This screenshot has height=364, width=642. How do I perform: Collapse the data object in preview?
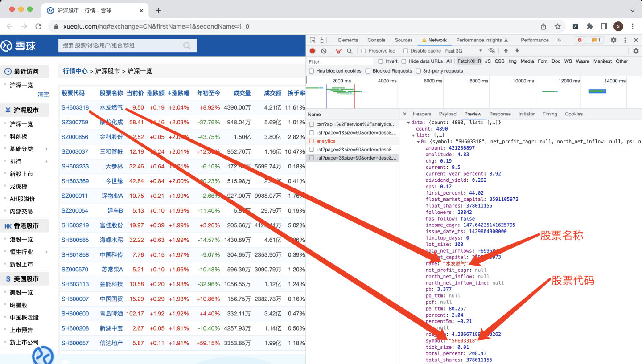[x=409, y=122]
